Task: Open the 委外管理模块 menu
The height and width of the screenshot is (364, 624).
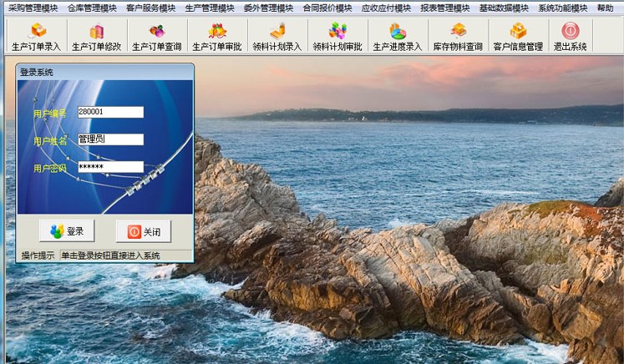Action: pyautogui.click(x=269, y=8)
